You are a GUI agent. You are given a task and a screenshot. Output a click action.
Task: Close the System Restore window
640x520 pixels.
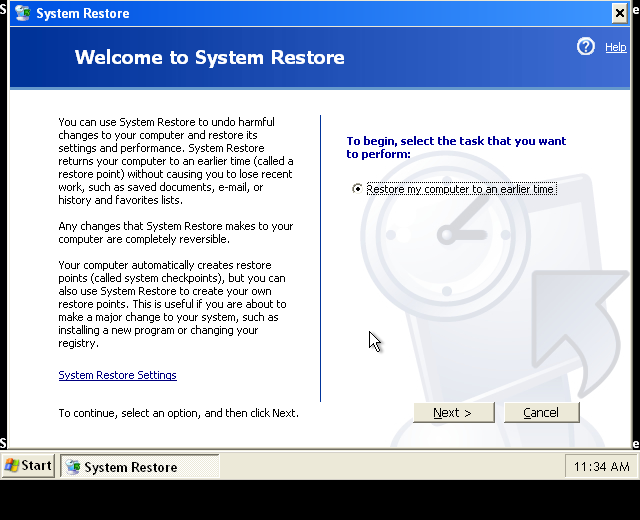coord(620,13)
